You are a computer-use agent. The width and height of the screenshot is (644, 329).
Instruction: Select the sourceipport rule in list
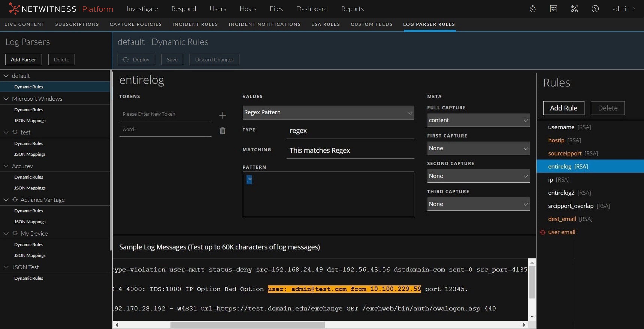[x=565, y=154]
